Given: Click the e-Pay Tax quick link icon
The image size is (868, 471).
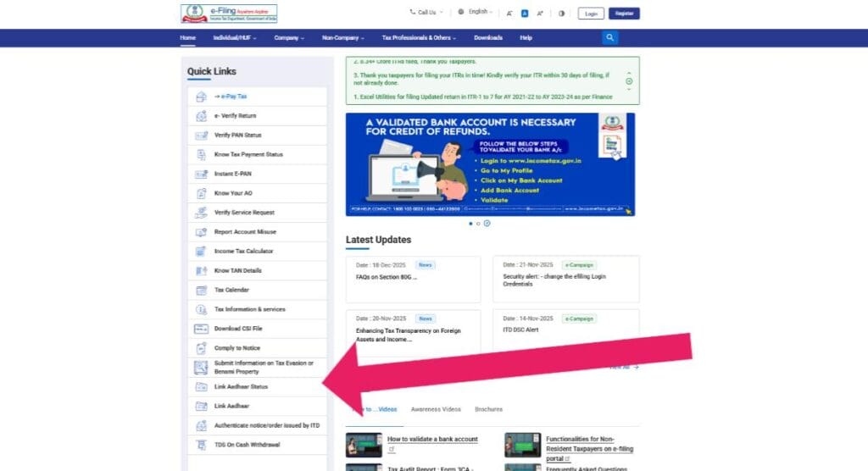Looking at the screenshot, I should (201, 97).
